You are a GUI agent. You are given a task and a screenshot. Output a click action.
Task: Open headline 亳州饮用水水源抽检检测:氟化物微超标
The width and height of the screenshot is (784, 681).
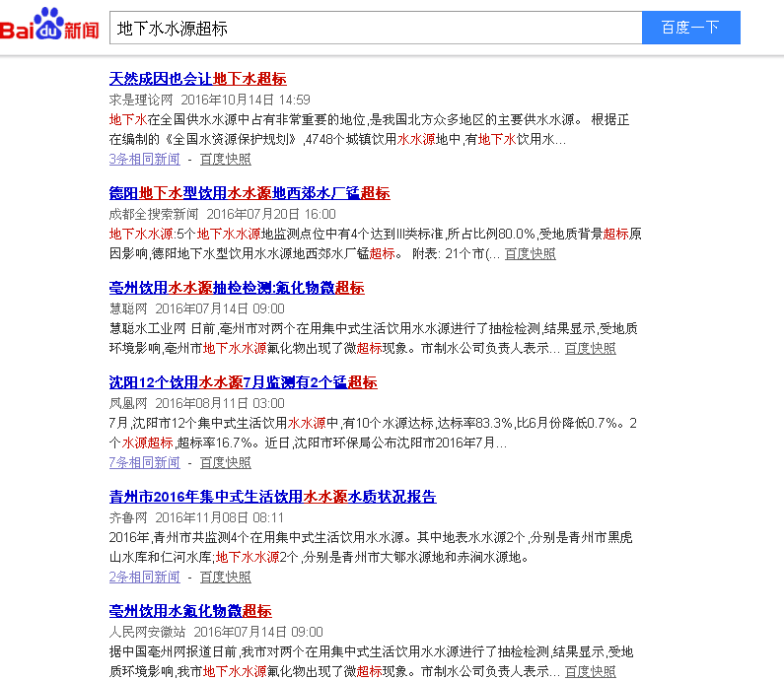[x=237, y=288]
